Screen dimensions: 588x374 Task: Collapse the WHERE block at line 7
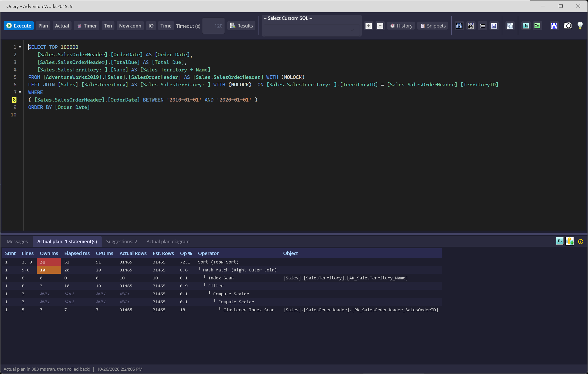(20, 92)
